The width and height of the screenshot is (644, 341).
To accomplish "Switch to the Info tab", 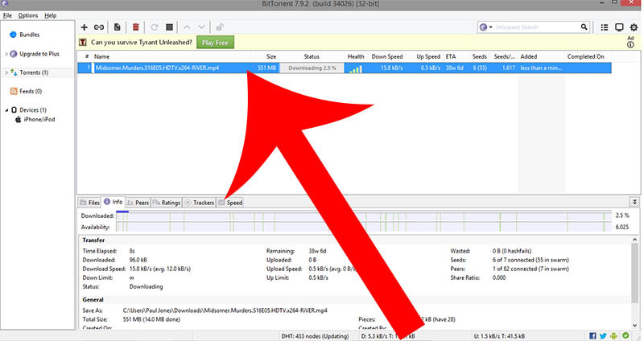I will coord(114,202).
